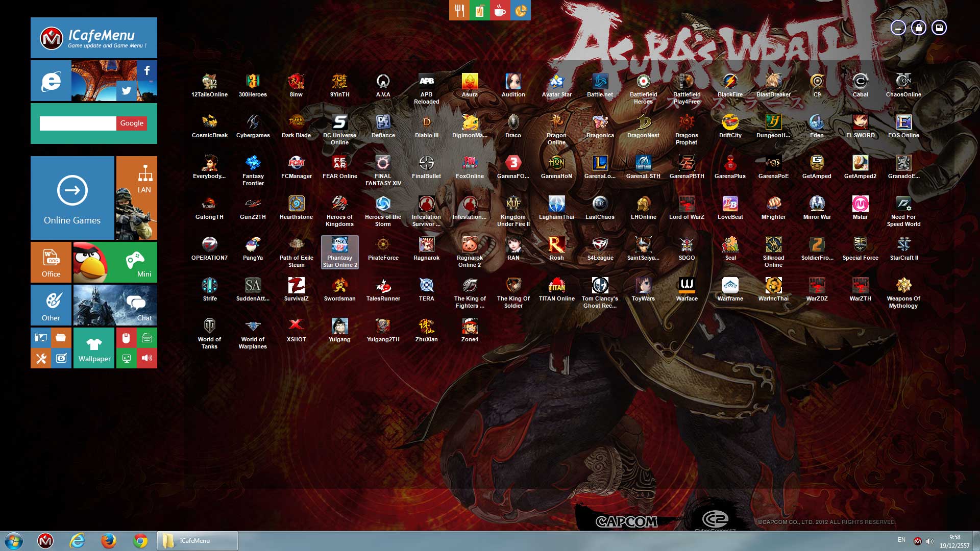Launch Path of Exile Steam
Viewport: 980px width, 551px height.
pyautogui.click(x=296, y=252)
